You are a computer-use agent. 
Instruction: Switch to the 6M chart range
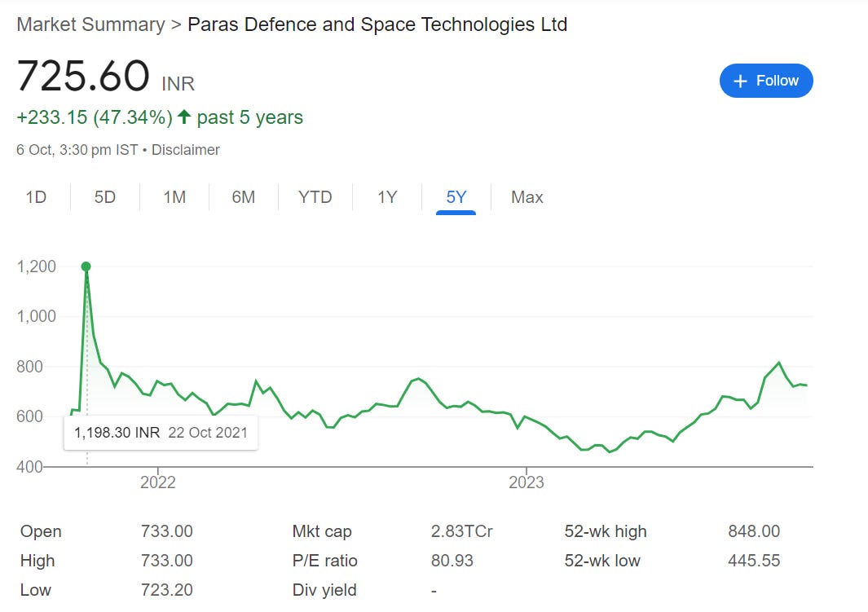coord(244,197)
